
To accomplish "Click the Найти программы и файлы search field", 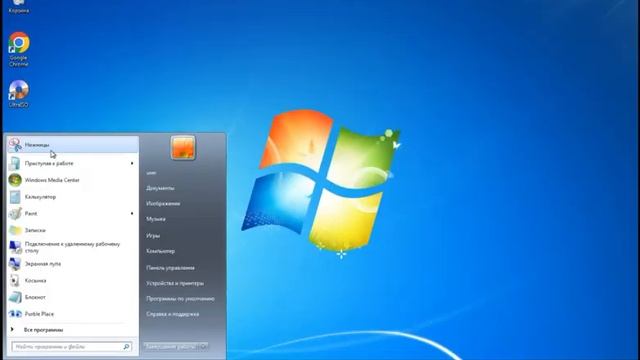I will pos(71,347).
